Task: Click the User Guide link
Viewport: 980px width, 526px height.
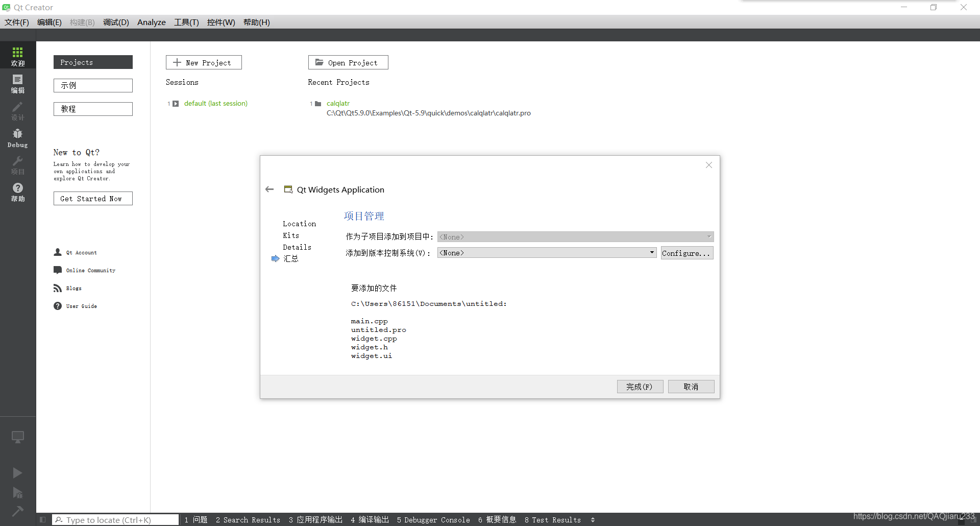Action: (x=81, y=306)
